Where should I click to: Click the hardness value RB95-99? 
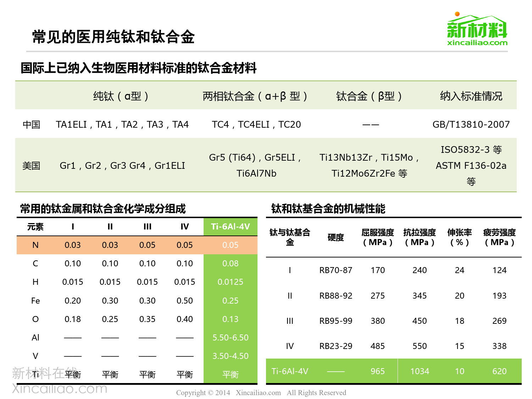click(336, 321)
